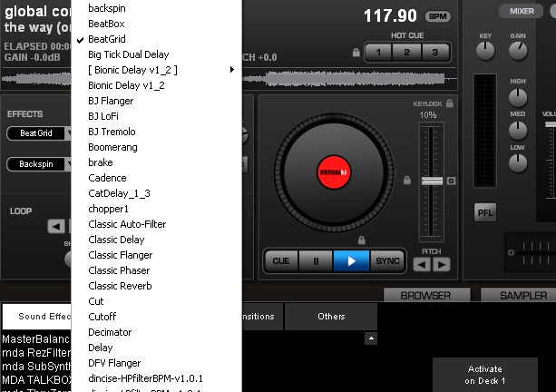Nudge pitch down with left arrow
Viewport: 556px width, 392px height.
coord(422,265)
